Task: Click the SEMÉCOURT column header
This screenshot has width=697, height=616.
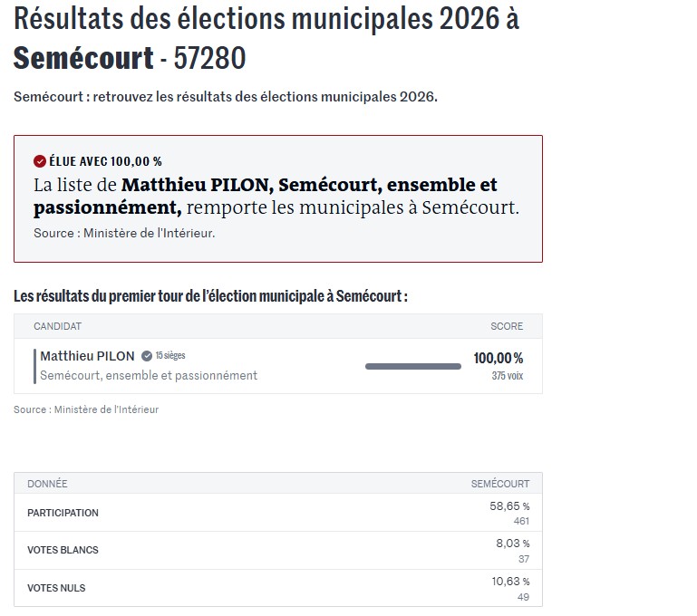Action: pos(499,484)
